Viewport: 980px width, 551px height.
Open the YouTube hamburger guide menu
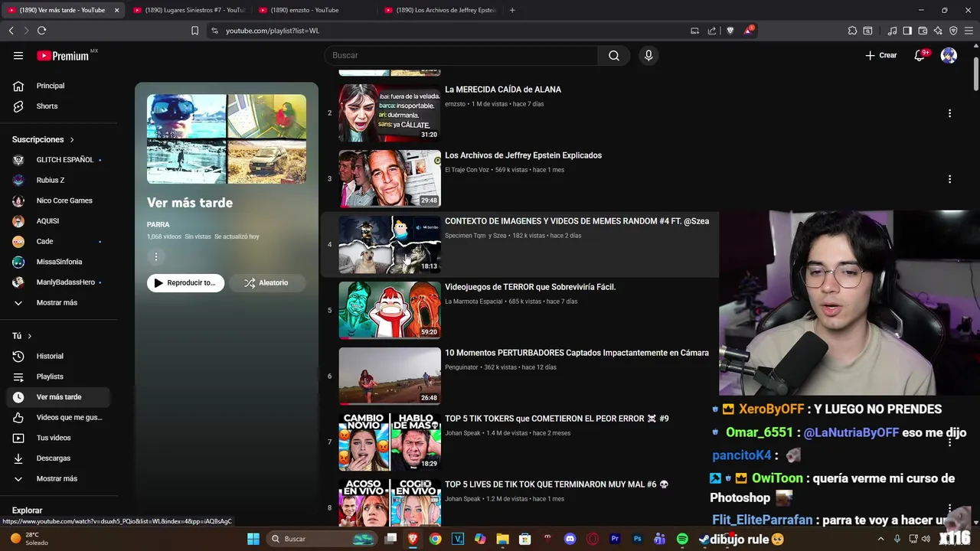[x=18, y=55]
